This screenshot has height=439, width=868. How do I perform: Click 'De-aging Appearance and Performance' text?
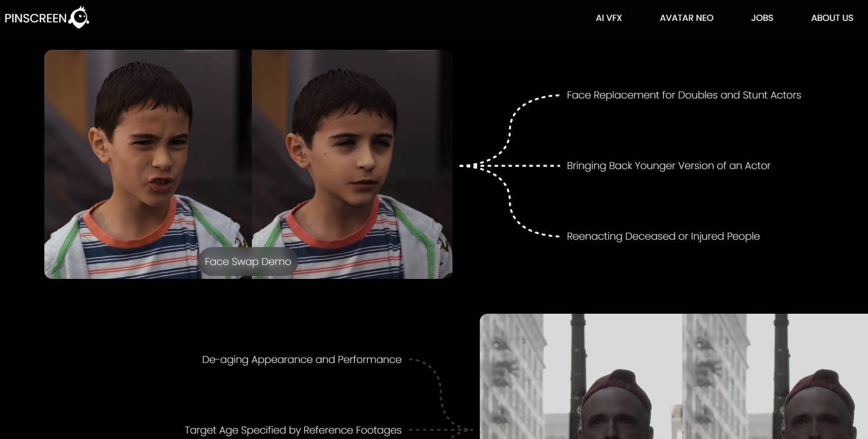tap(302, 359)
